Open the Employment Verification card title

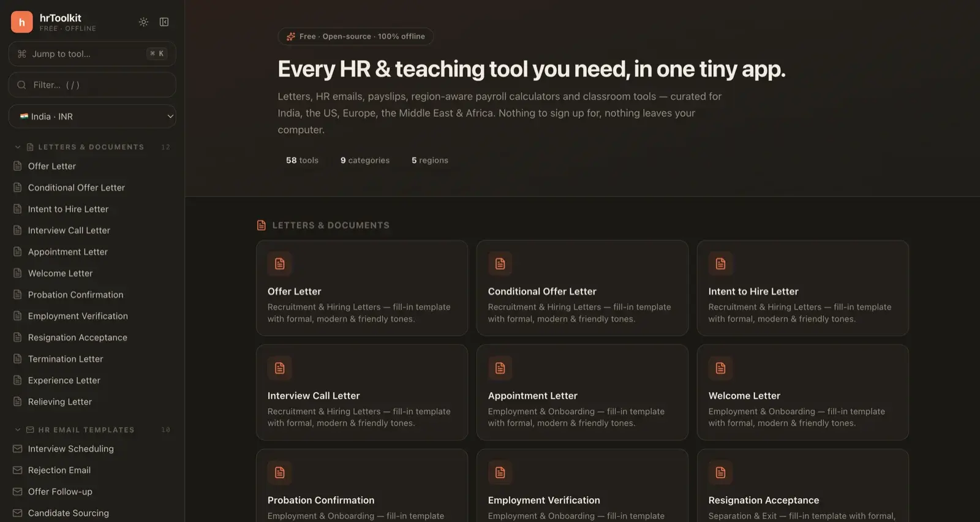click(x=544, y=501)
